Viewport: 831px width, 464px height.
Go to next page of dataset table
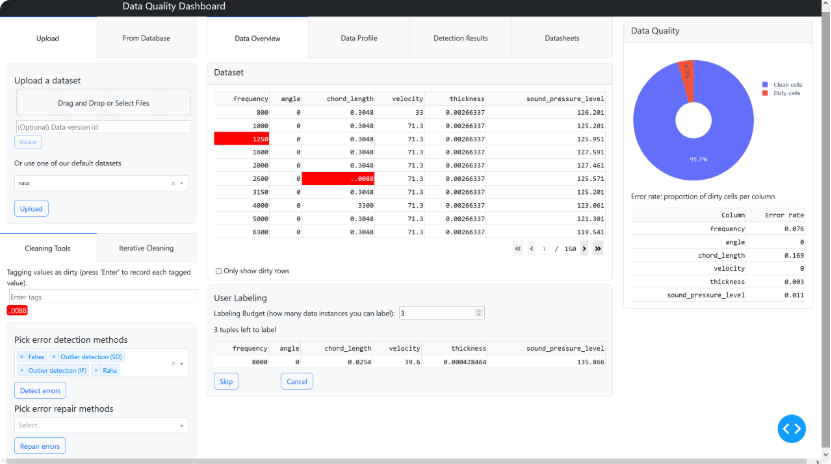tap(584, 248)
